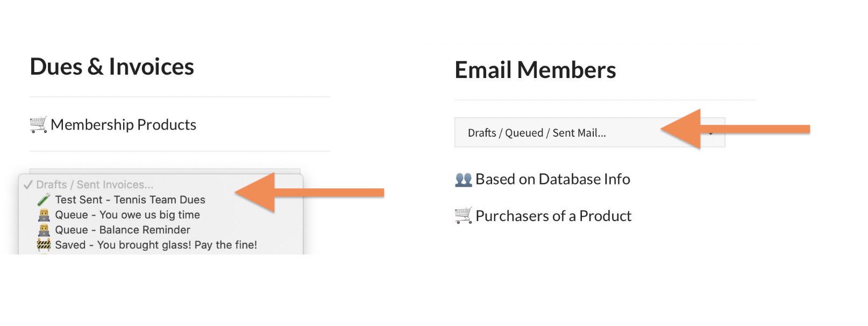Viewport: 868px width, 326px height.
Task: Click the Dues & Invoices heading
Action: [112, 67]
